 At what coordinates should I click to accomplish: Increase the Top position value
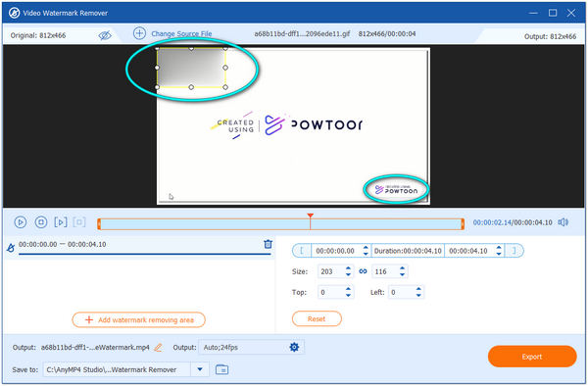tap(348, 289)
